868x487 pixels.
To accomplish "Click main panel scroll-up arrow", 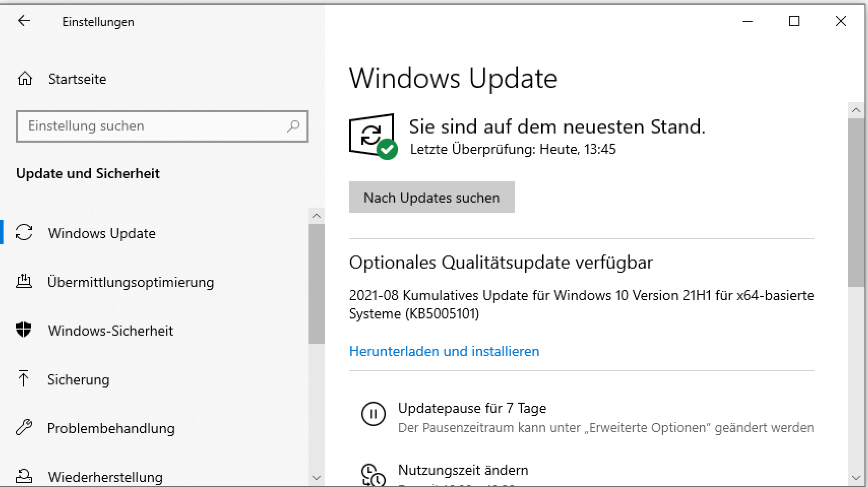I will [856, 110].
